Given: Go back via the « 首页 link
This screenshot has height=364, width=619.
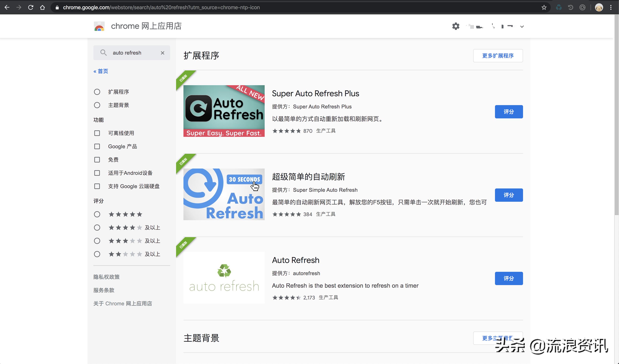Looking at the screenshot, I should coord(101,71).
